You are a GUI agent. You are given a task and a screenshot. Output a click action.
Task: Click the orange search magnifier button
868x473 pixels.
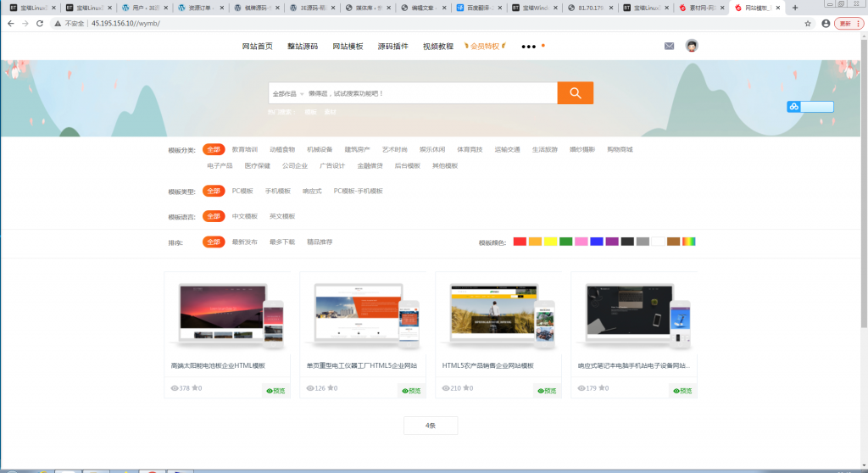point(575,93)
